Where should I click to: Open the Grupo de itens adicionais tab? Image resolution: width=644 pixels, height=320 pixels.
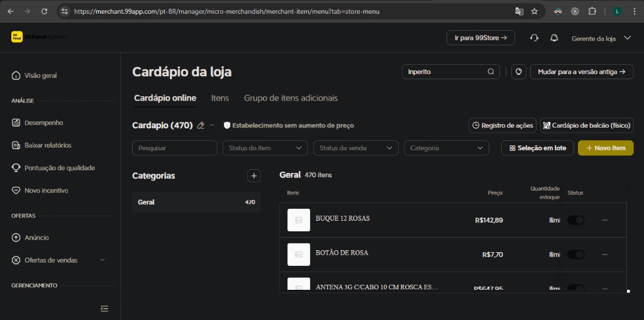291,98
